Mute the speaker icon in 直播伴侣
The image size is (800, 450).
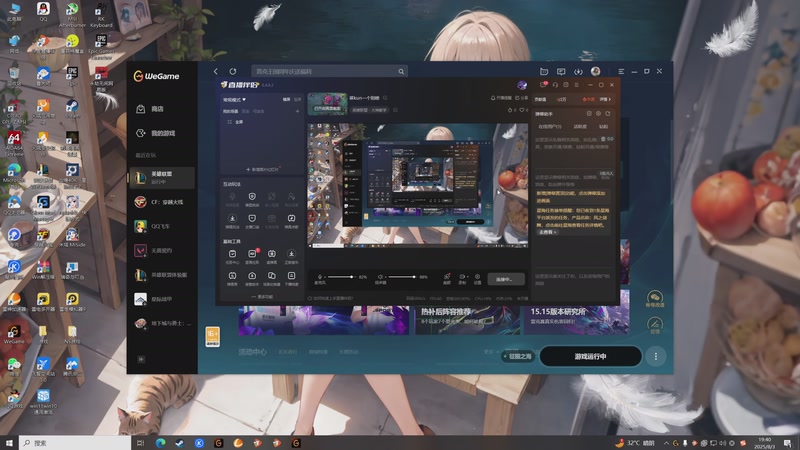tap(381, 277)
